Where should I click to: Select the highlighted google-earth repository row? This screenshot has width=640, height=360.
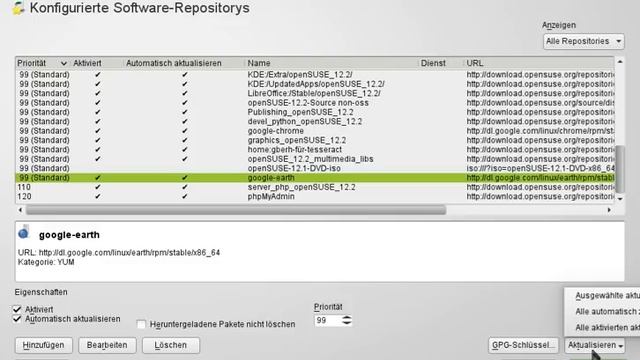315,178
